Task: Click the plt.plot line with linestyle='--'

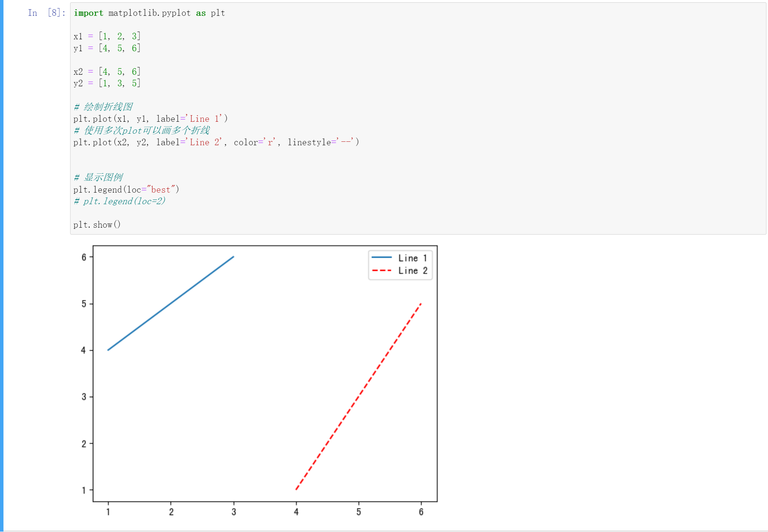Action: tap(216, 142)
